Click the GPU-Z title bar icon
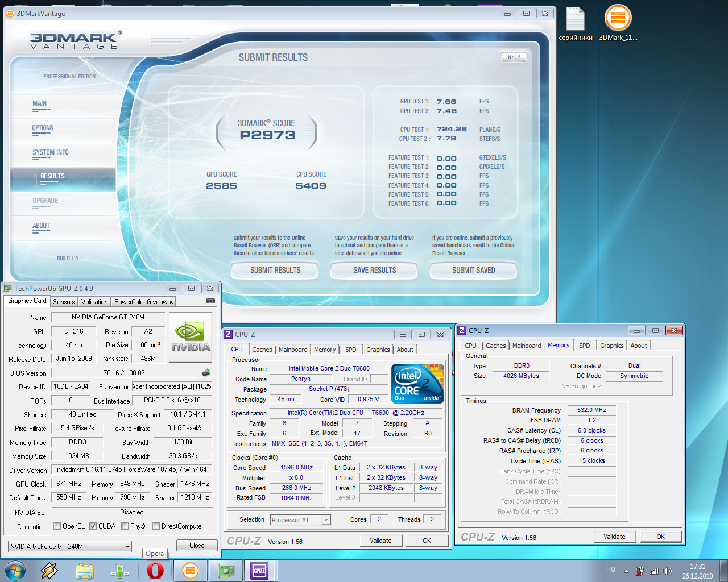The width and height of the screenshot is (728, 582). (8, 288)
